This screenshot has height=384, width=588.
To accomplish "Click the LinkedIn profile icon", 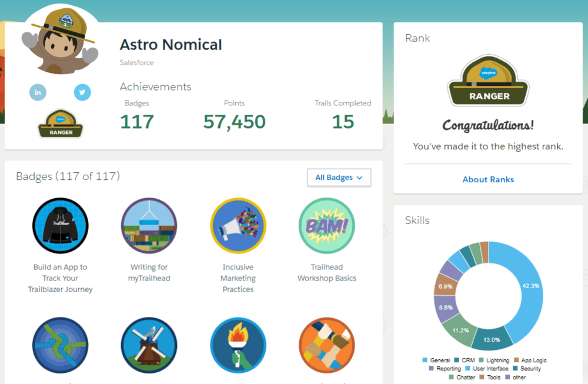I will 38,92.
